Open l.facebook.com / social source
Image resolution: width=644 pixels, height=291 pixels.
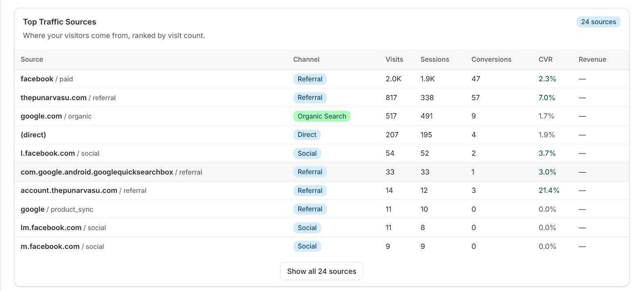(x=60, y=154)
